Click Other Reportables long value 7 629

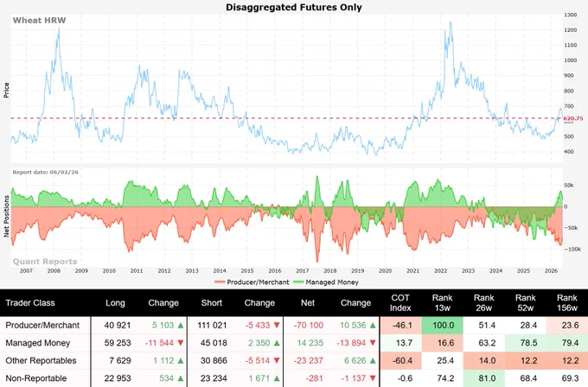(x=120, y=360)
